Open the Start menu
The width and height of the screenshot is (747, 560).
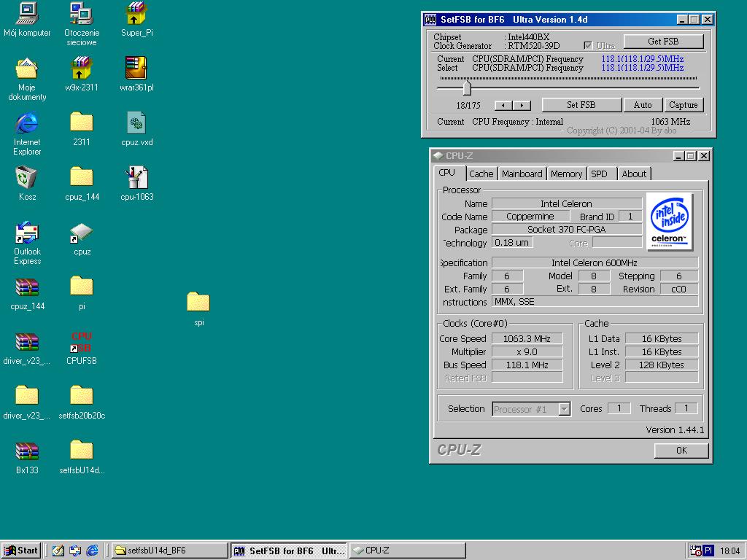(21, 551)
